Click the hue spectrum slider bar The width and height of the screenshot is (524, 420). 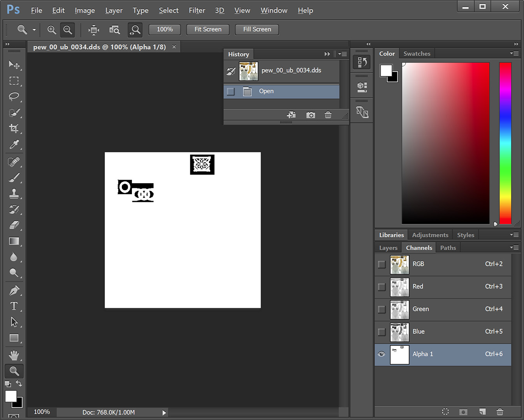505,143
